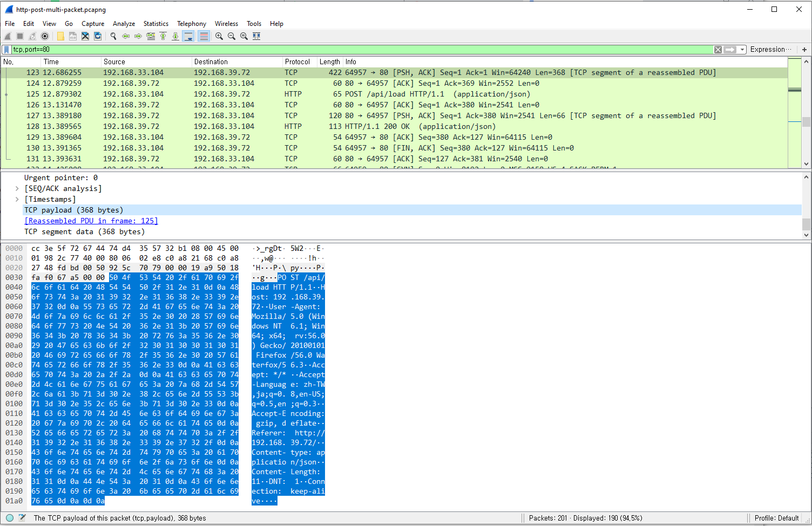Image resolution: width=812 pixels, height=526 pixels.
Task: Click the tcp.port==80 filter field
Action: (x=362, y=50)
